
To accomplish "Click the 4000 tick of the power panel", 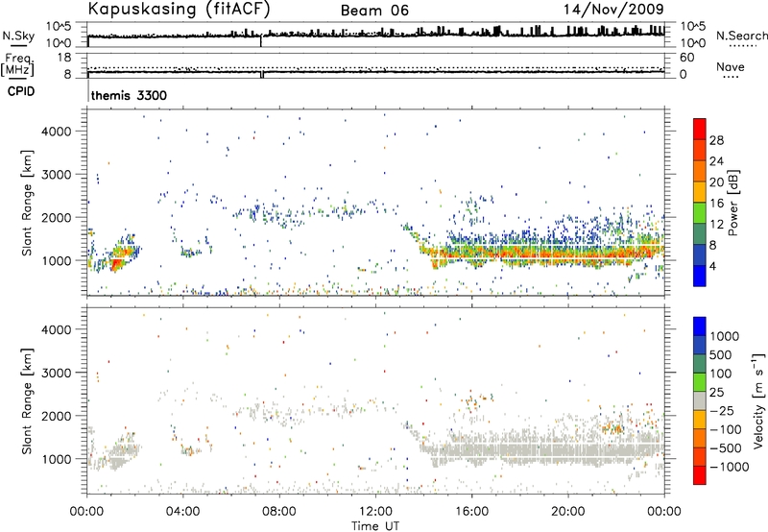I will 57,132.
